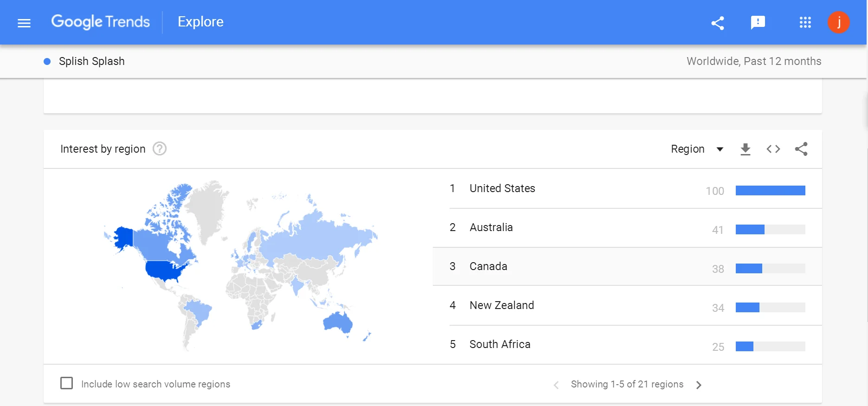Open the user account avatar
Image resolution: width=868 pixels, height=406 pixels.
pyautogui.click(x=838, y=22)
